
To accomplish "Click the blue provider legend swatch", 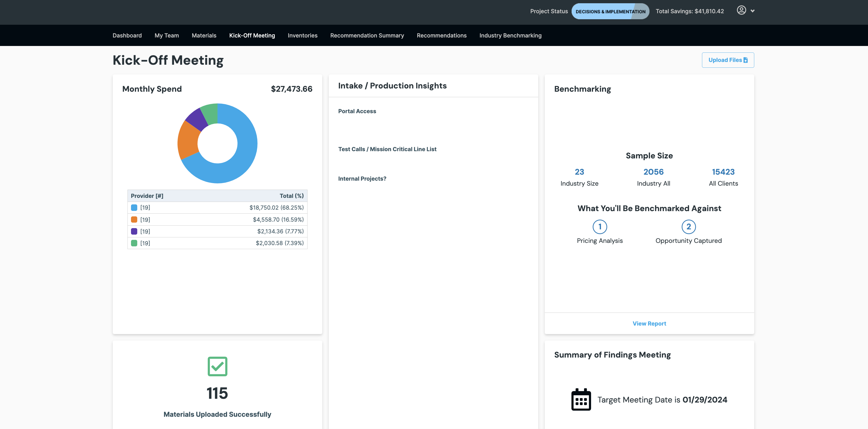I will point(134,208).
